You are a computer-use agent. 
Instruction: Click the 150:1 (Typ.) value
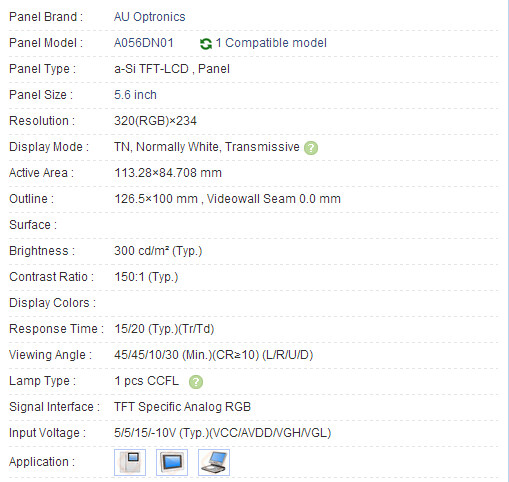[x=146, y=277]
